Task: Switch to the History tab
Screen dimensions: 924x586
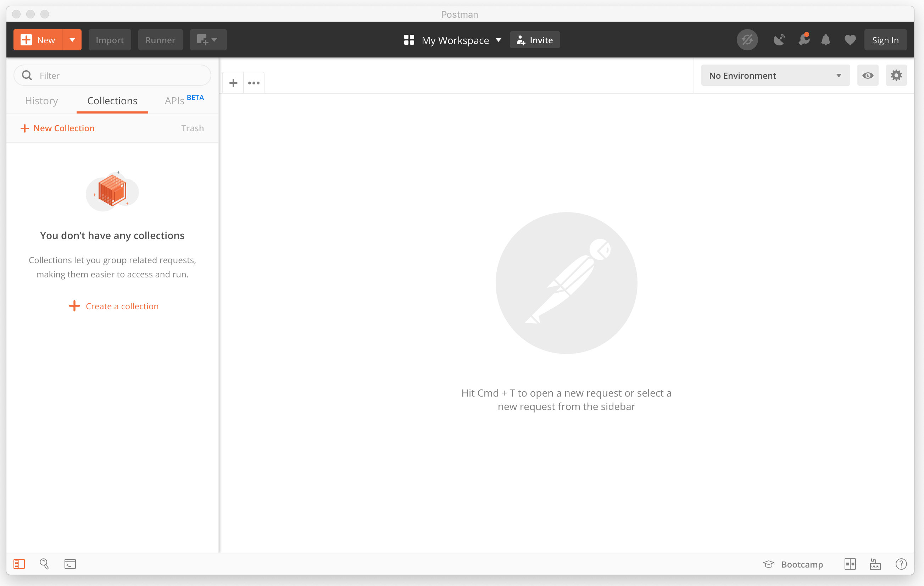Action: tap(41, 101)
